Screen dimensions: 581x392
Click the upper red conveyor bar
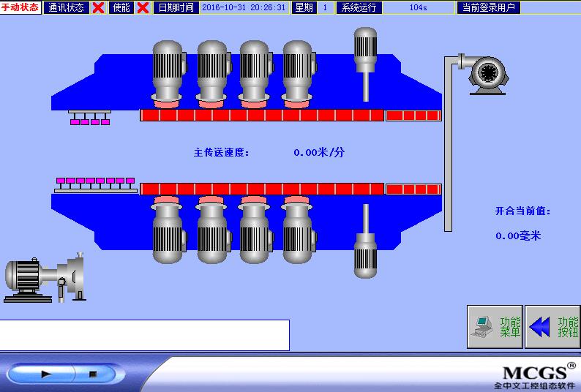(x=262, y=116)
